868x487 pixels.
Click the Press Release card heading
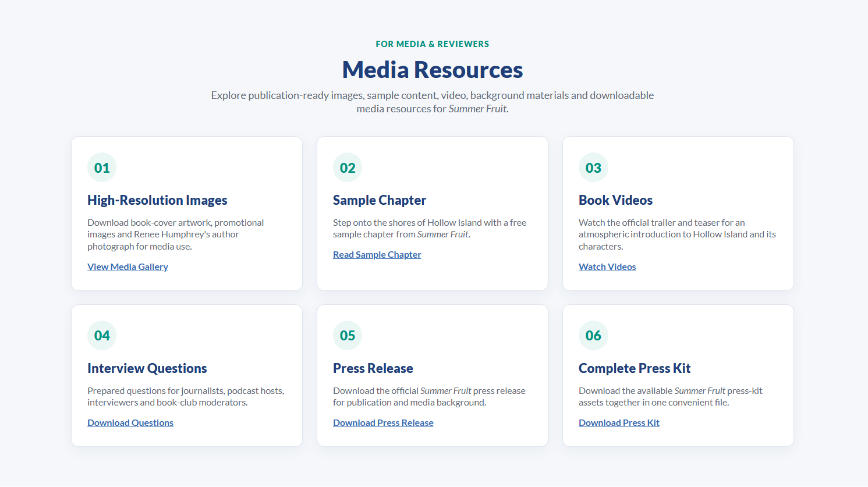373,368
